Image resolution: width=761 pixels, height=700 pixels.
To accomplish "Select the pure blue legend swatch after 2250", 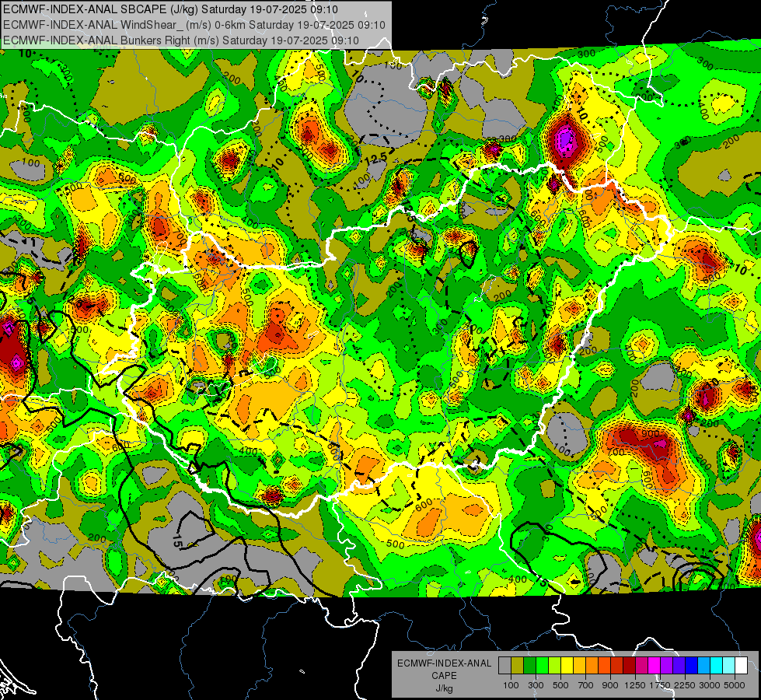I will [692, 666].
